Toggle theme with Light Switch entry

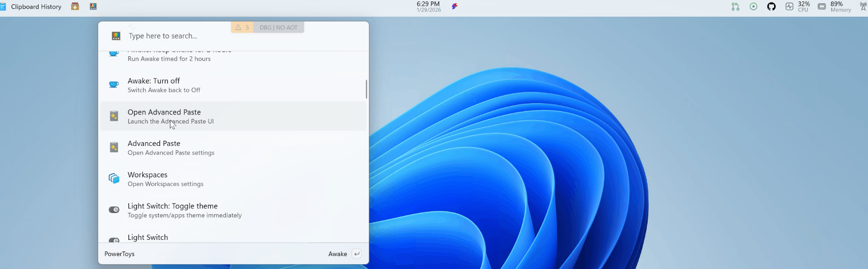tap(233, 210)
